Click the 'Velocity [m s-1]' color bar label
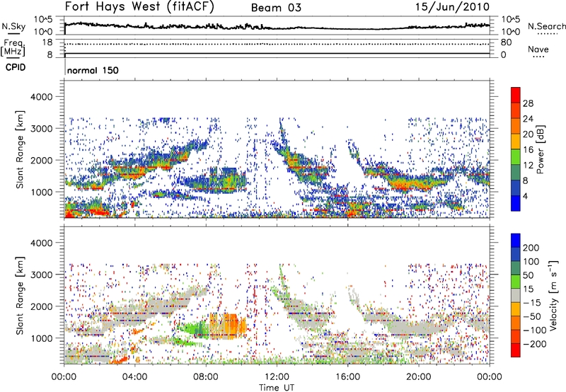Viewport: 566px width, 392px height. 553,295
